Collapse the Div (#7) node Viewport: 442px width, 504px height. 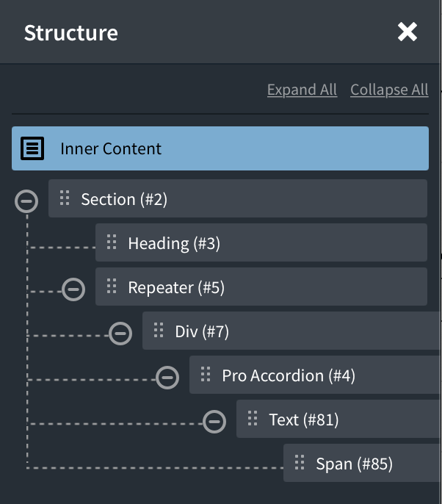[120, 334]
